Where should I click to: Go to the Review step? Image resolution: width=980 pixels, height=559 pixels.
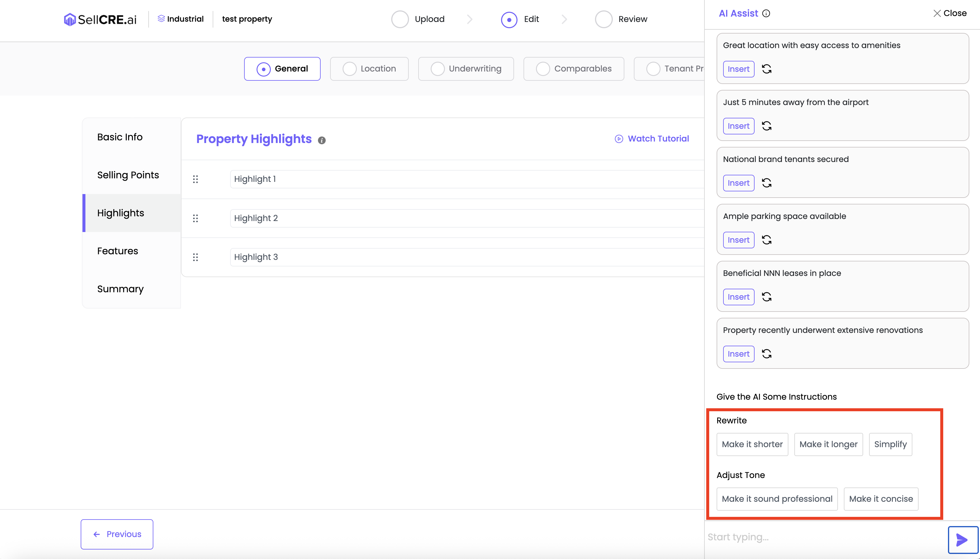[621, 19]
